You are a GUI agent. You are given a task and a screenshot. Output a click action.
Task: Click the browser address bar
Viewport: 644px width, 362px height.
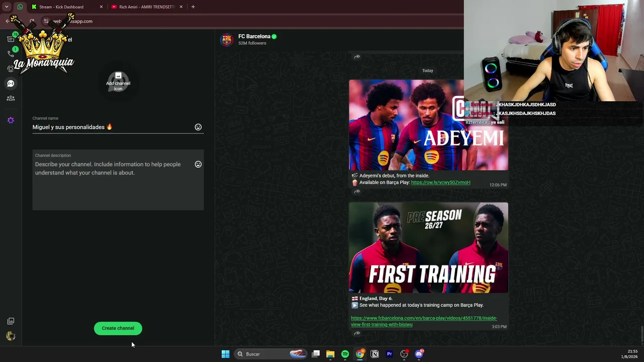coord(252,21)
